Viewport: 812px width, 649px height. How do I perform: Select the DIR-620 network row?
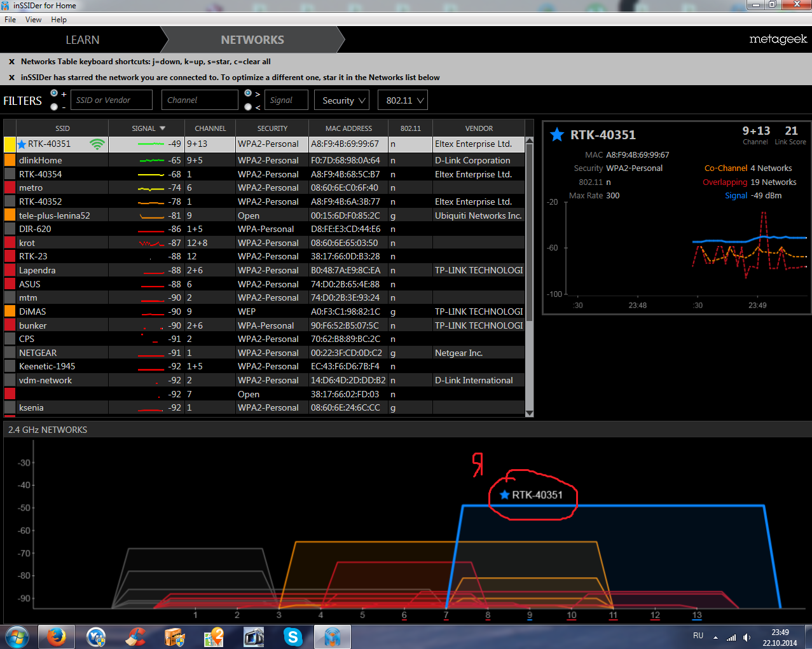tap(265, 229)
